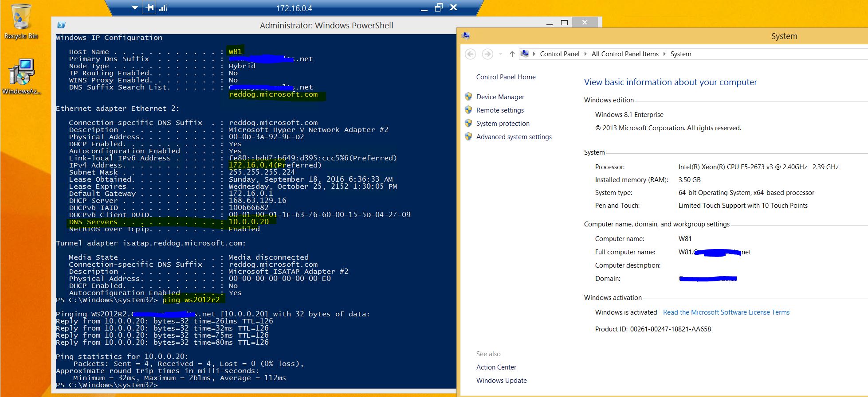Viewport: 868px width, 397px height.
Task: Select All Control Panel Items breadcrumb
Action: point(624,54)
